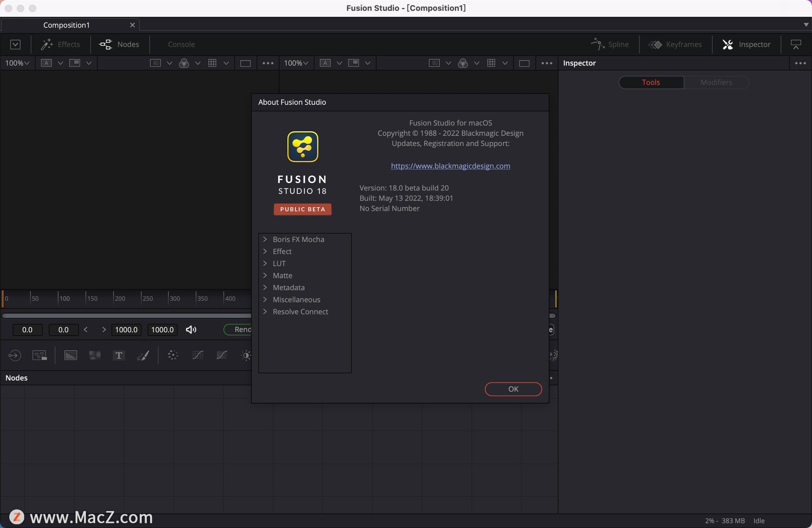The width and height of the screenshot is (812, 528).
Task: Open the left viewer 100% zoom dropdown
Action: pos(17,63)
